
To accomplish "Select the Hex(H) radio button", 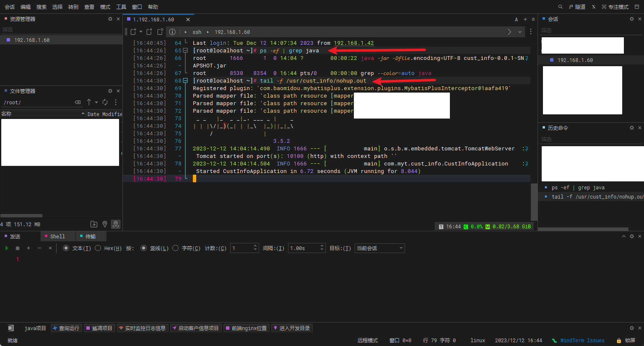I will click(98, 248).
